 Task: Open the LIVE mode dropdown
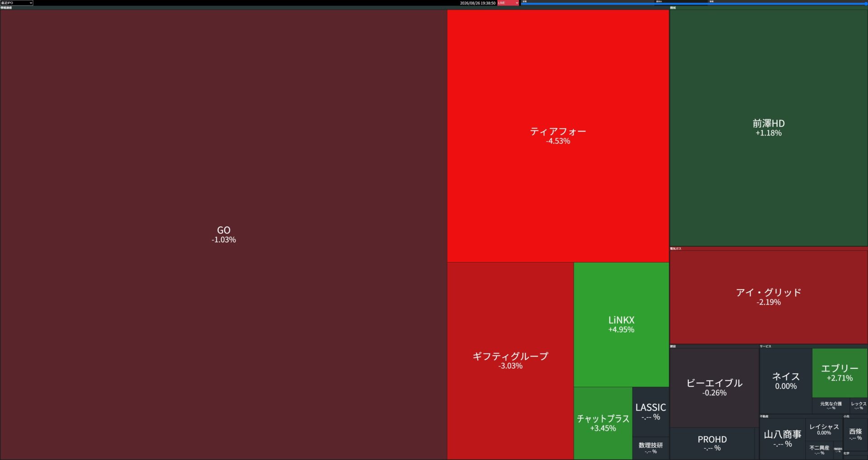click(x=508, y=3)
